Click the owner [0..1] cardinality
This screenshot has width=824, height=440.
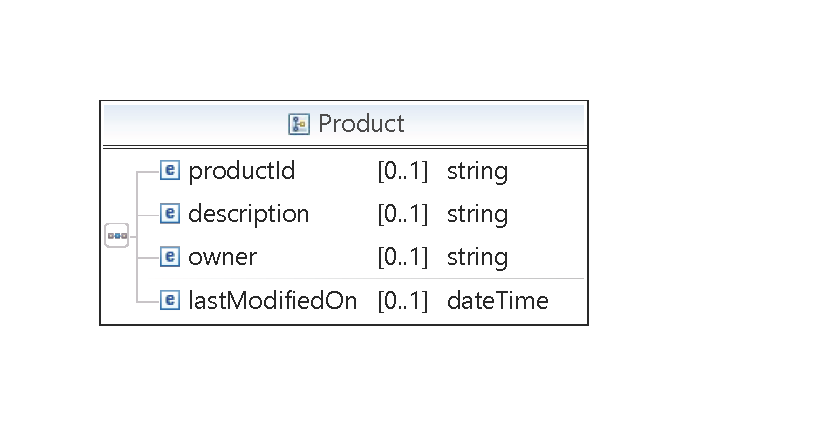pyautogui.click(x=403, y=258)
